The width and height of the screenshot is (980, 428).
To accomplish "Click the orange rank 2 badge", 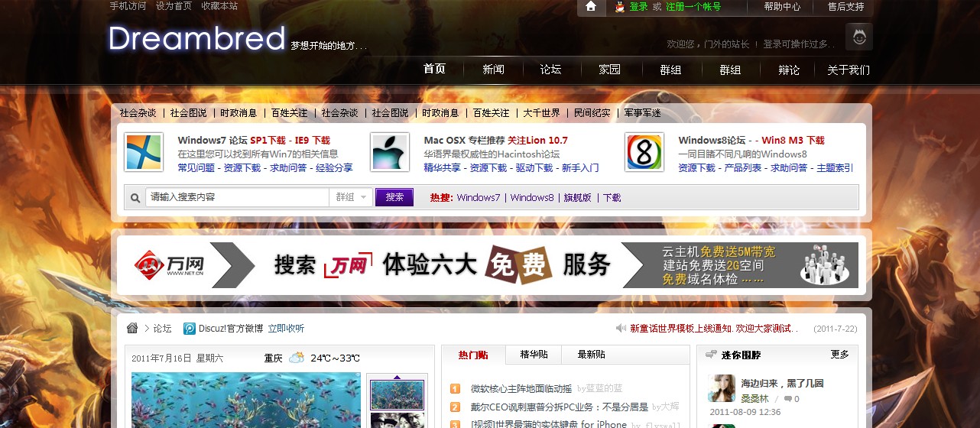I will [x=455, y=407].
